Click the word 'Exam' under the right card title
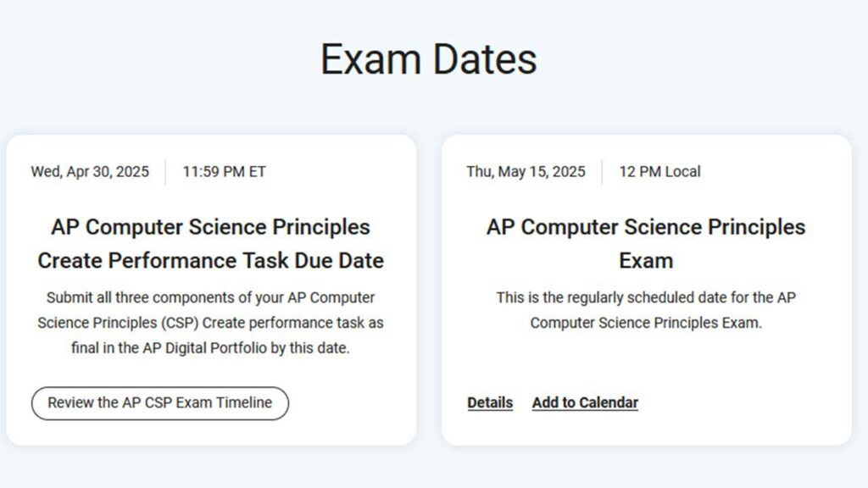The image size is (868, 488). coord(646,260)
